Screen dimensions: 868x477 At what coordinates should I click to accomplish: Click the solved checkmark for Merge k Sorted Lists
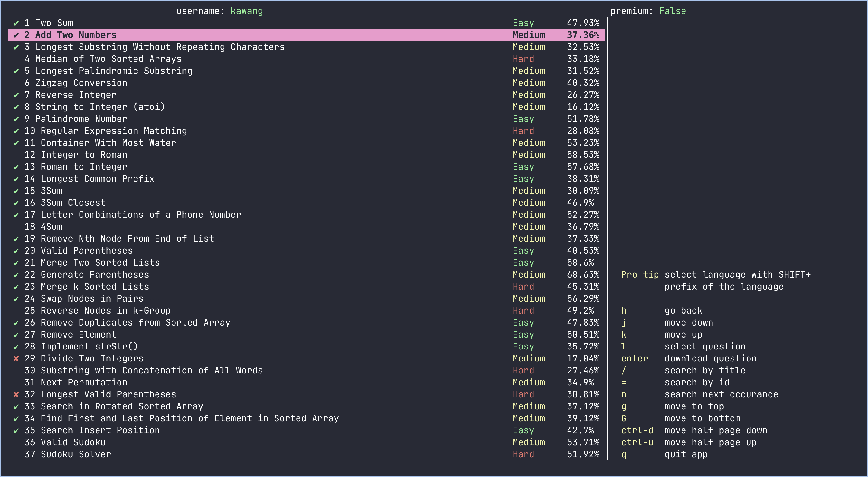(16, 287)
